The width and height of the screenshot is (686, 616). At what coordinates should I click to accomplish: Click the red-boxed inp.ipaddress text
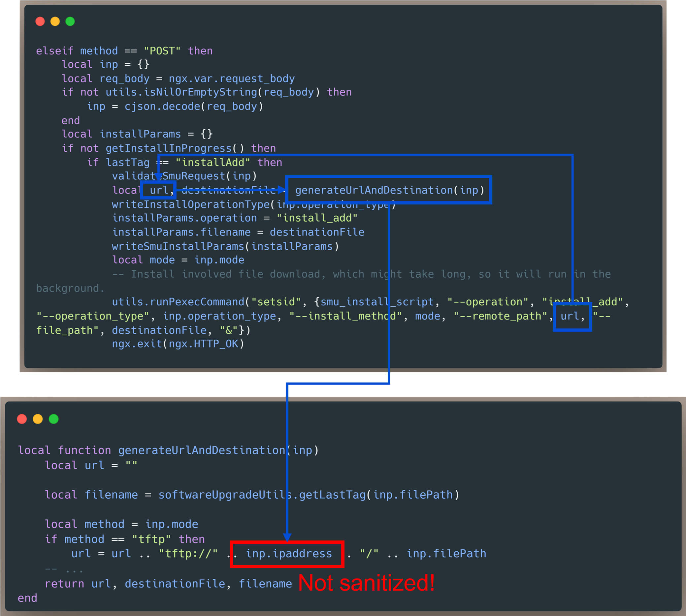coord(288,554)
